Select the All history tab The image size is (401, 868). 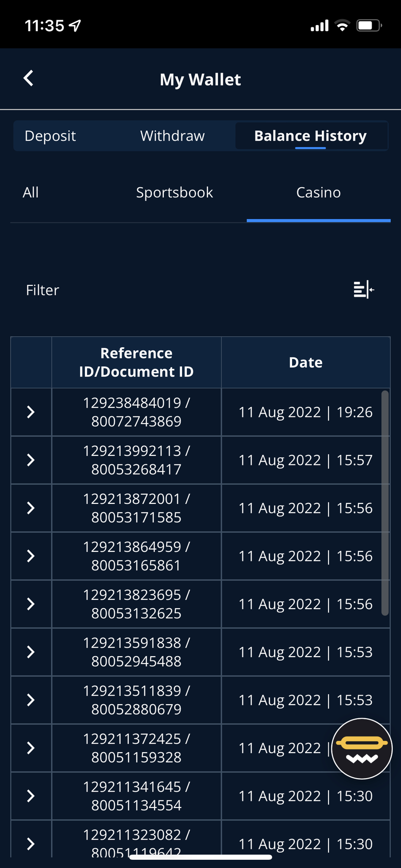tap(31, 193)
